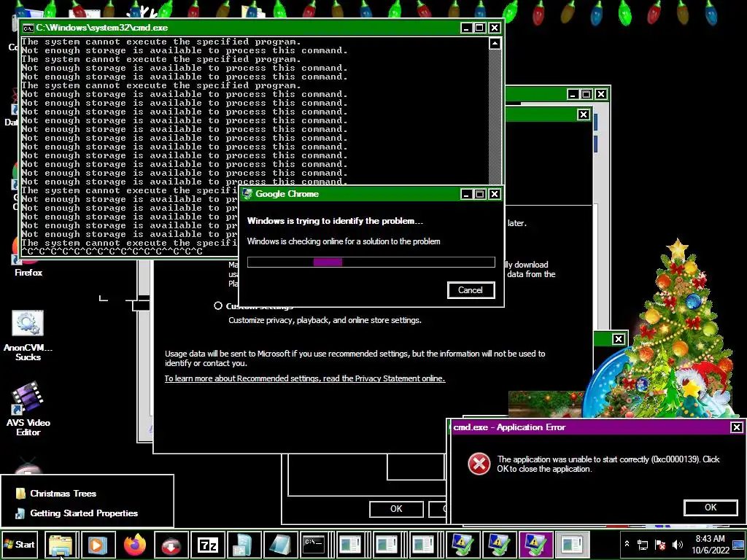This screenshot has width=747, height=560.
Task: Close the Christmas tree gadget window
Action: point(618,339)
